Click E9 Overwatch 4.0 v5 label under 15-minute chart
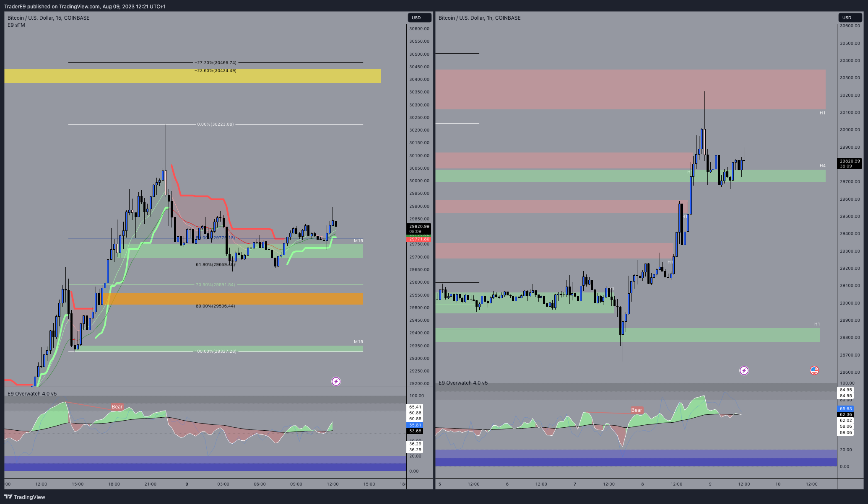 (32, 394)
